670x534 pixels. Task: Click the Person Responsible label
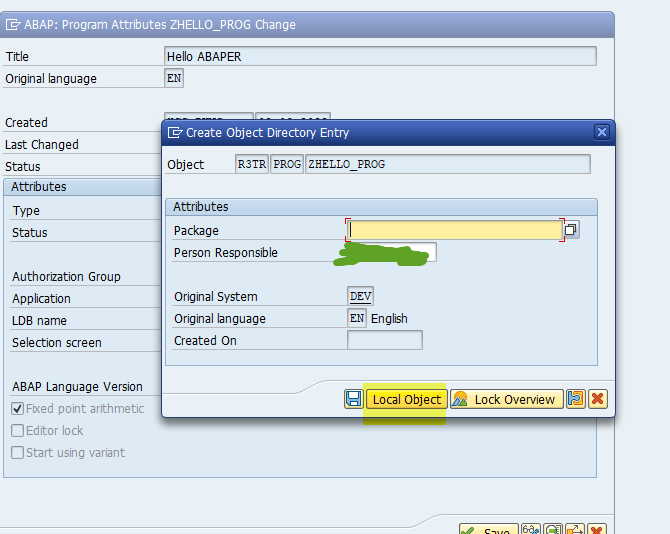[226, 252]
